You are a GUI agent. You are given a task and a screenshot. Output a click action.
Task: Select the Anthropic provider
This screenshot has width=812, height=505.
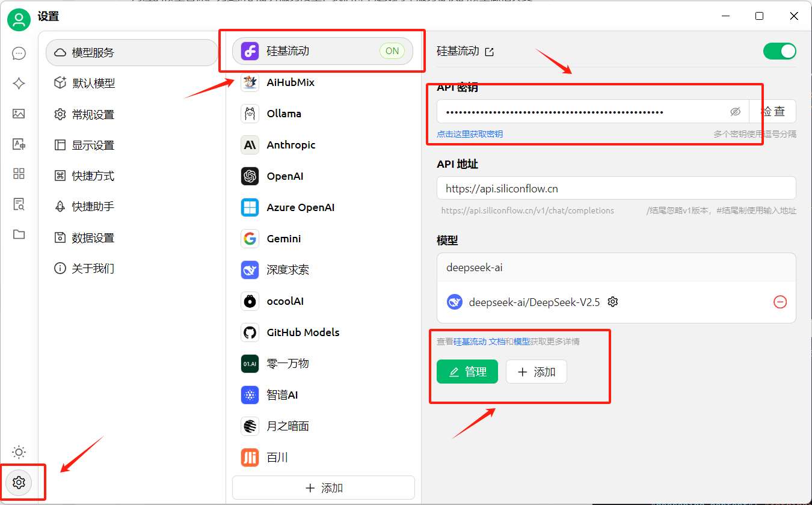(x=323, y=145)
